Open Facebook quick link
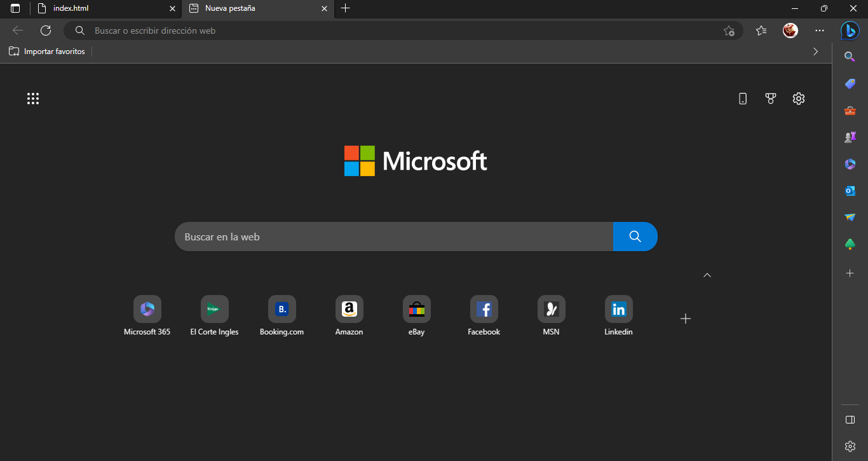 tap(484, 316)
